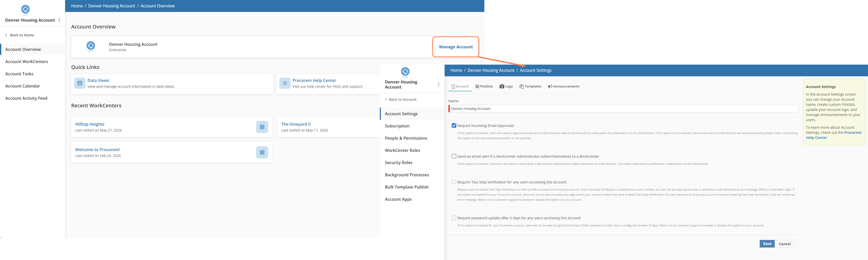Click the account logo in the overview card
868x260 pixels.
[x=91, y=47]
